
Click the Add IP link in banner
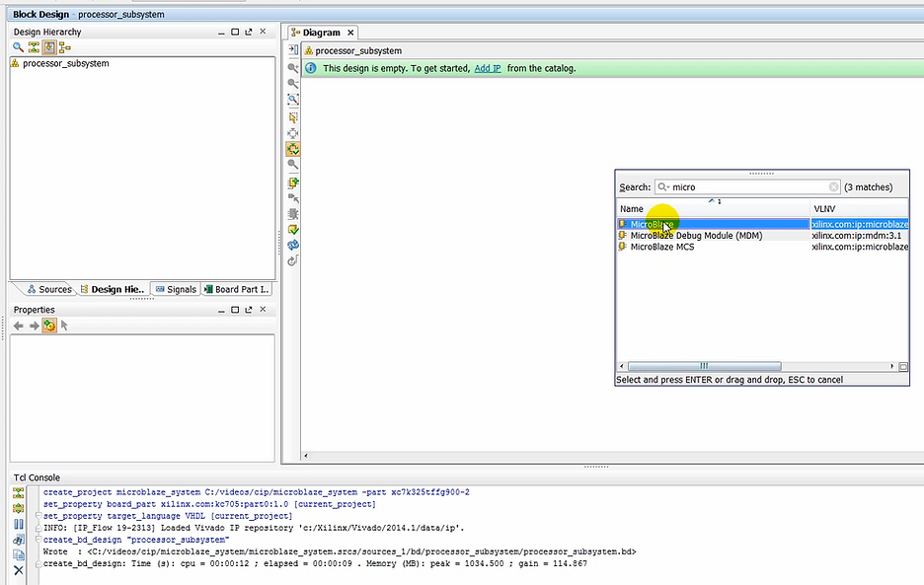point(488,68)
